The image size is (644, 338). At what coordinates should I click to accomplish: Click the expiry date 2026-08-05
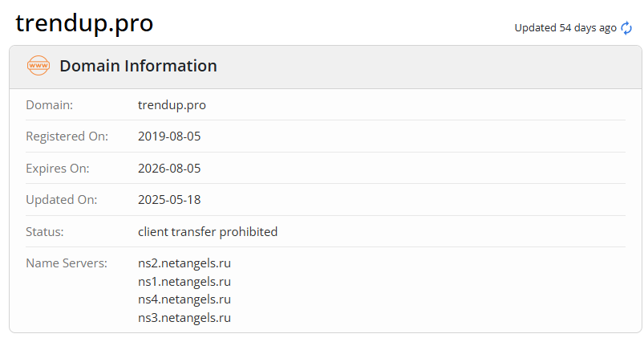click(169, 169)
